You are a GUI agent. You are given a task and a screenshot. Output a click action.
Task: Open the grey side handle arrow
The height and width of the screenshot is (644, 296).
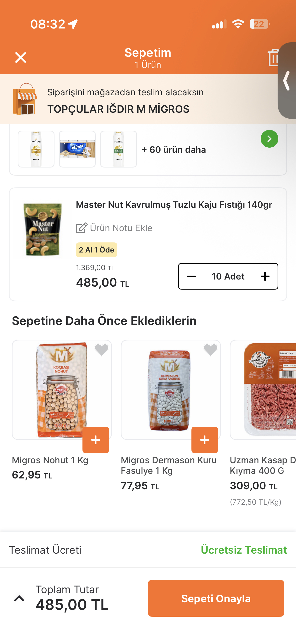[287, 81]
